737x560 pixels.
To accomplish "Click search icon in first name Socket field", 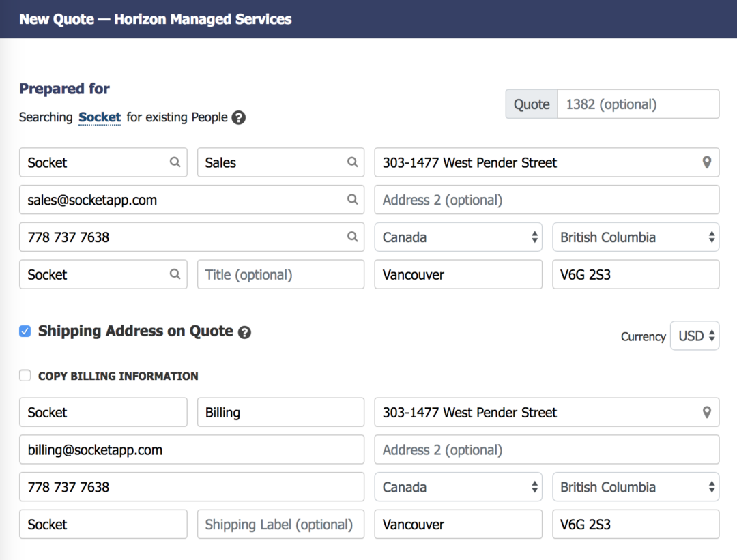I will coord(175,162).
